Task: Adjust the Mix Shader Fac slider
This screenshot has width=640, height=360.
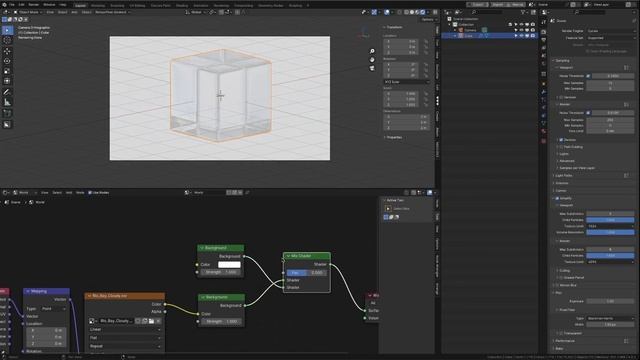Action: pos(306,272)
